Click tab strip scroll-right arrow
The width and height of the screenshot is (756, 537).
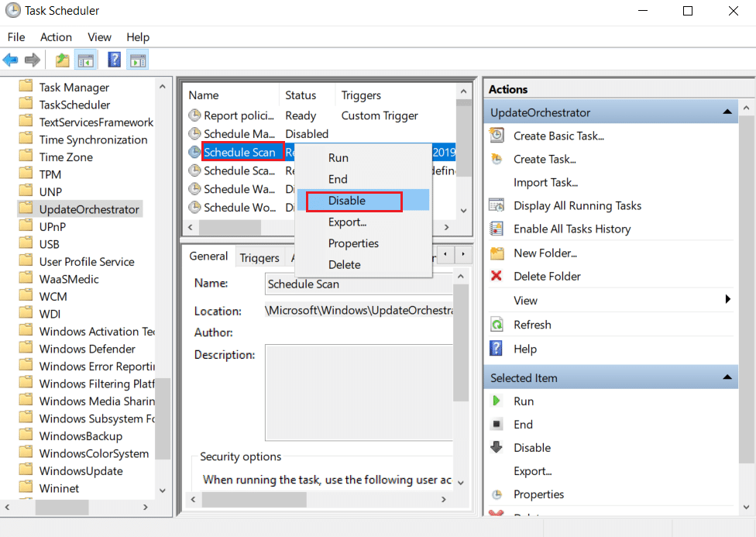pos(463,254)
